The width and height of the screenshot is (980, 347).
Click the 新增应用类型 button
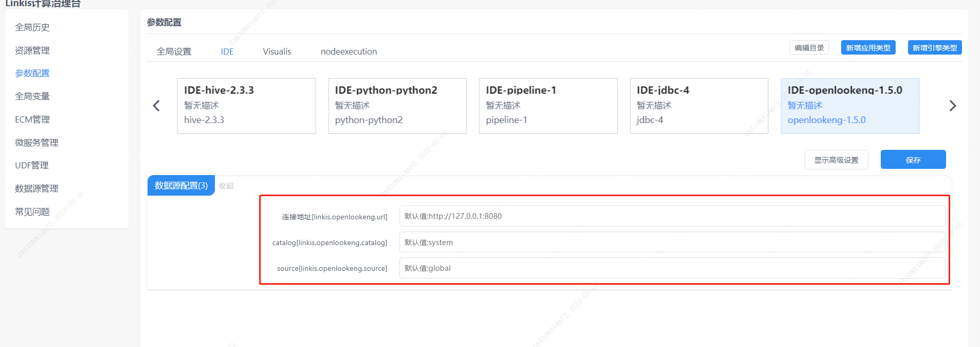pyautogui.click(x=868, y=47)
